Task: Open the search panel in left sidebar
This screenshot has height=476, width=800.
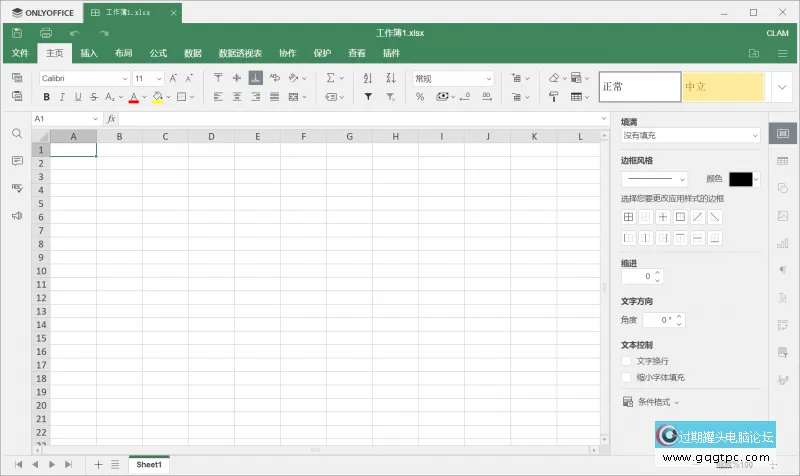Action: pyautogui.click(x=17, y=134)
